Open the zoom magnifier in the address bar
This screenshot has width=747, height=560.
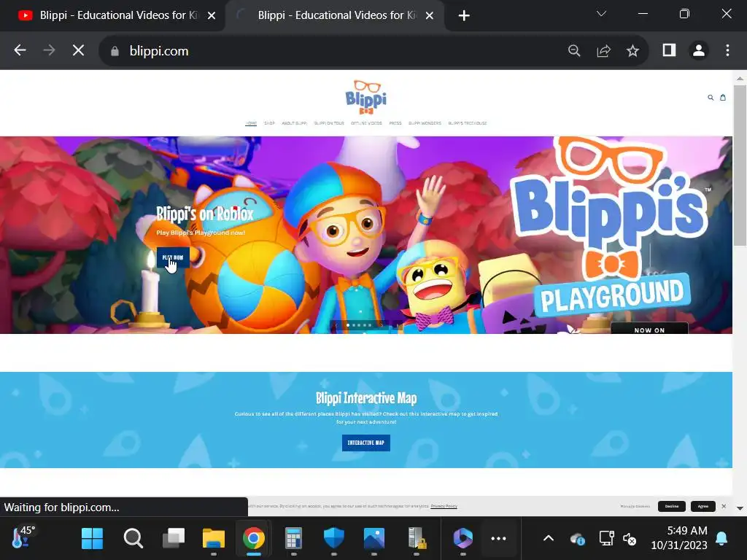[574, 50]
